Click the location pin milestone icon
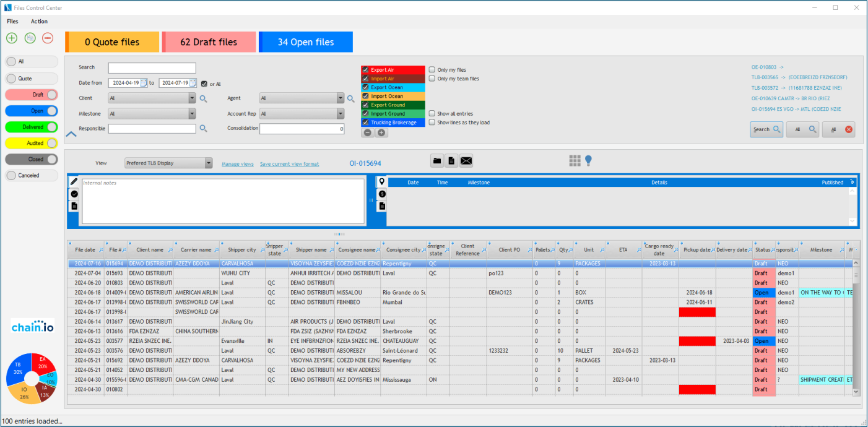Viewport: 868px width, 427px height. (382, 181)
